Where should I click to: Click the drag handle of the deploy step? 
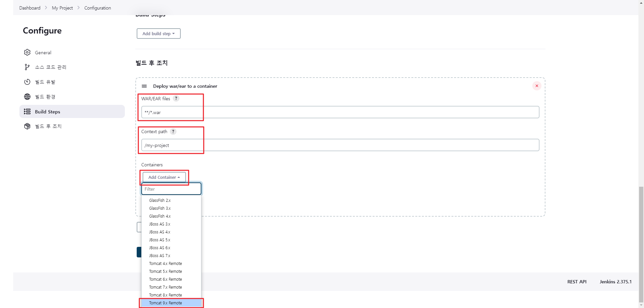coord(144,86)
